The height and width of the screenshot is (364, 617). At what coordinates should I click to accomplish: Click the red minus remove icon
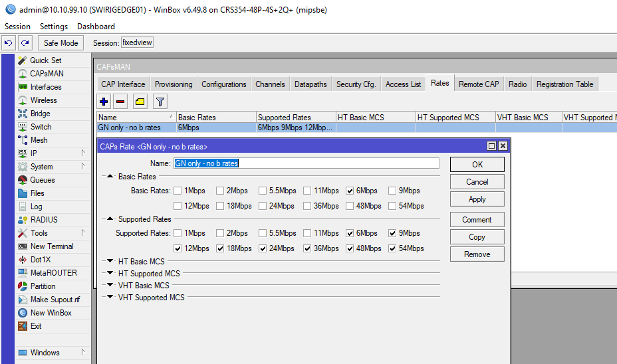(x=120, y=102)
